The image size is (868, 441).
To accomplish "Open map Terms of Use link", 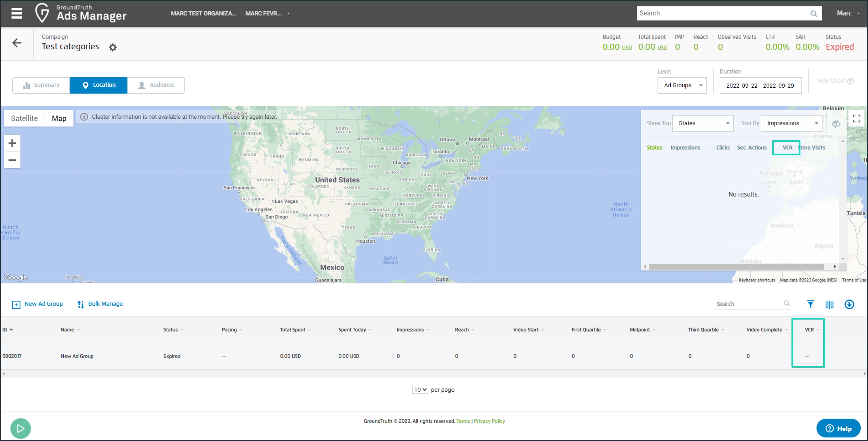I will [854, 280].
